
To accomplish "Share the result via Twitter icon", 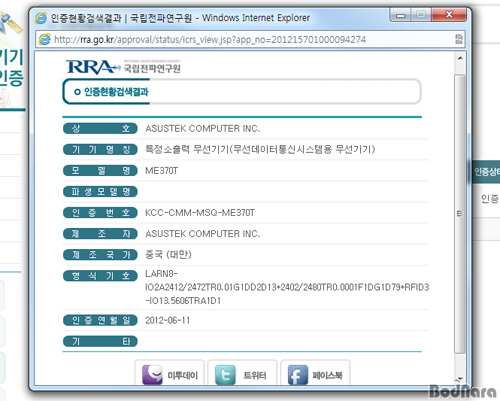I will [x=225, y=375].
